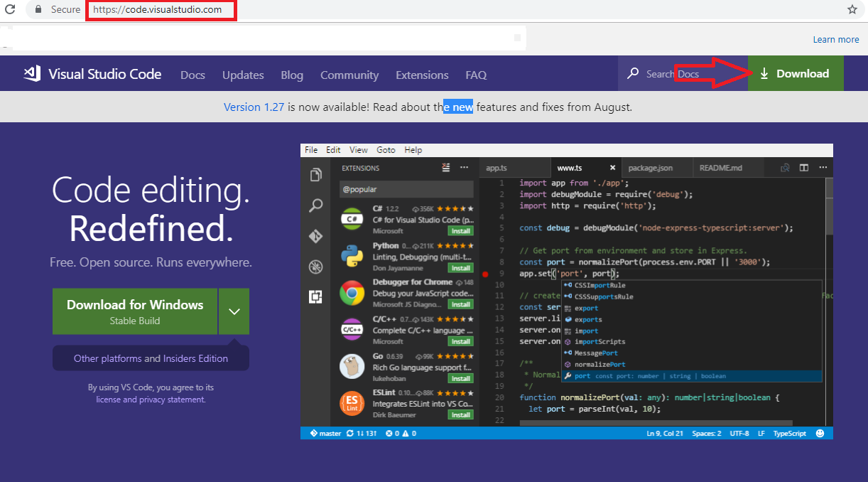This screenshot has height=482, width=868.
Task: Select normalizePort in the autocomplete list
Action: pyautogui.click(x=600, y=364)
